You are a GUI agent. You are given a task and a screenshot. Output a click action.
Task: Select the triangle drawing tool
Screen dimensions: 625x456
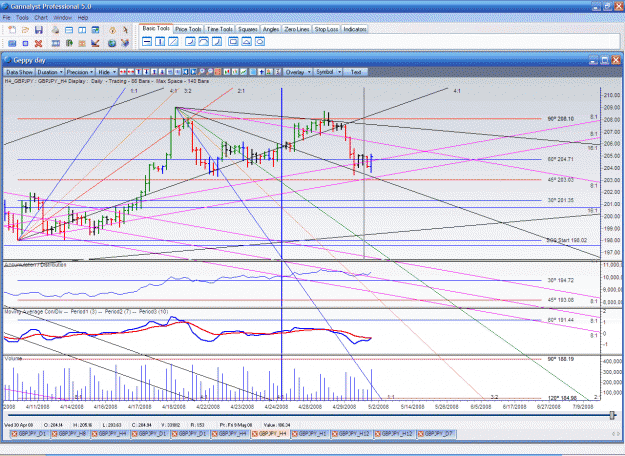click(x=246, y=41)
